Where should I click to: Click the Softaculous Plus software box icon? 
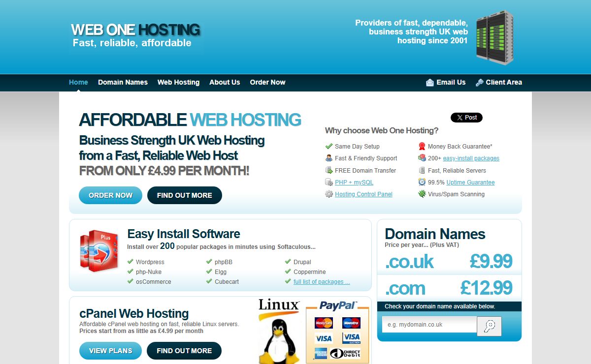tap(99, 251)
